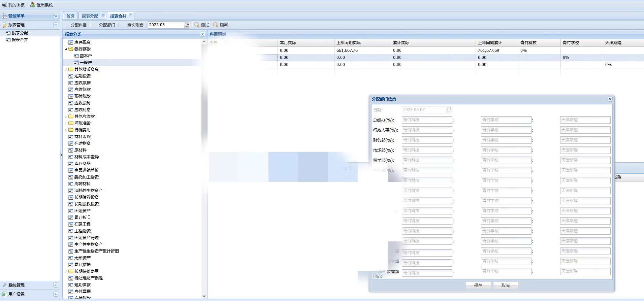The image size is (644, 301).
Task: Expand the 坏账准备 folder arrow
Action: pos(66,123)
